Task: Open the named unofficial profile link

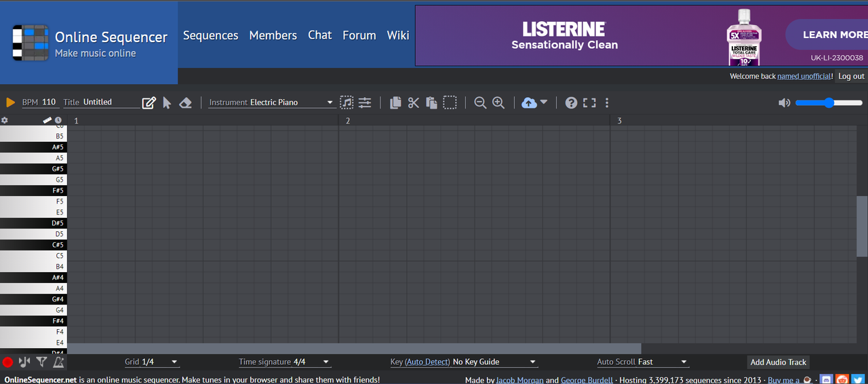Action: click(804, 76)
